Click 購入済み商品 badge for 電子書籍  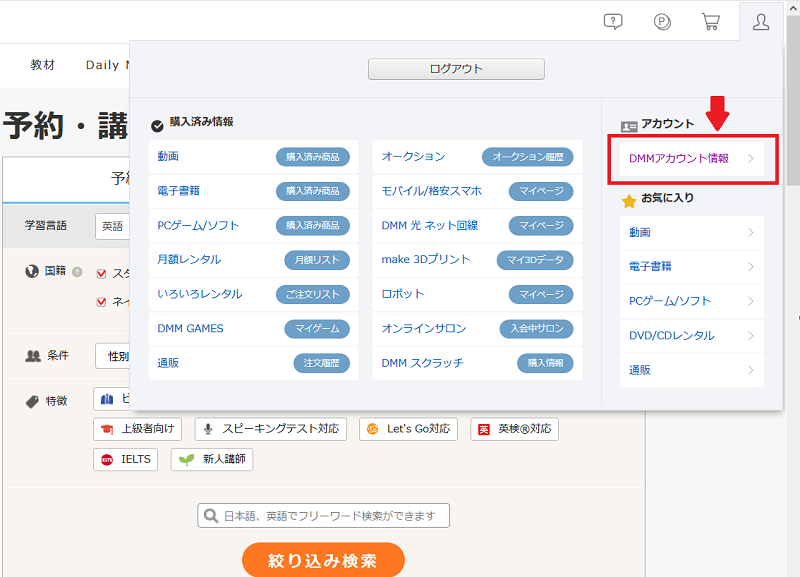point(313,191)
